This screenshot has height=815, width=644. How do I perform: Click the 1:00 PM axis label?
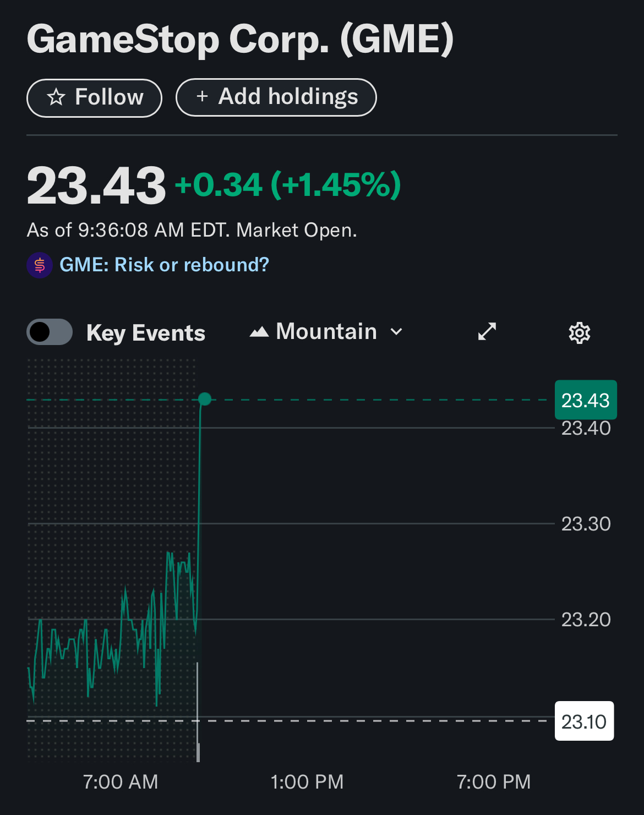[307, 781]
